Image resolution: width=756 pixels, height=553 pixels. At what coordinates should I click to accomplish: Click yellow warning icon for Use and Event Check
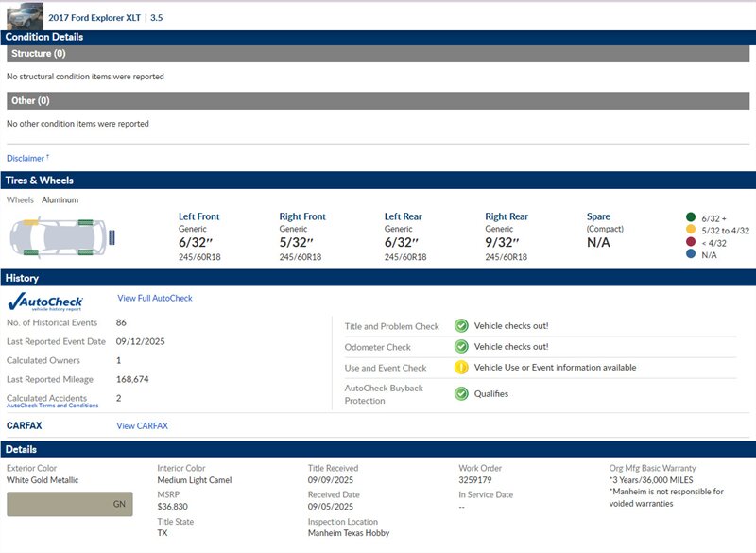(461, 368)
